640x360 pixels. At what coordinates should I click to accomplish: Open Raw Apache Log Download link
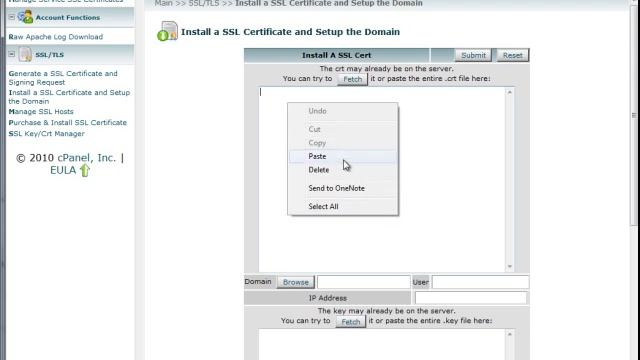pos(56,37)
